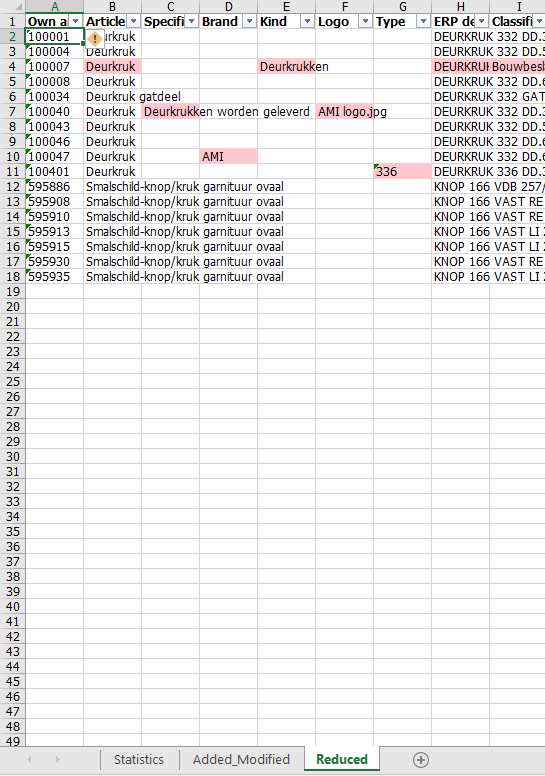Click the previous sheet navigation arrow
This screenshot has width=545, height=776.
[x=29, y=759]
